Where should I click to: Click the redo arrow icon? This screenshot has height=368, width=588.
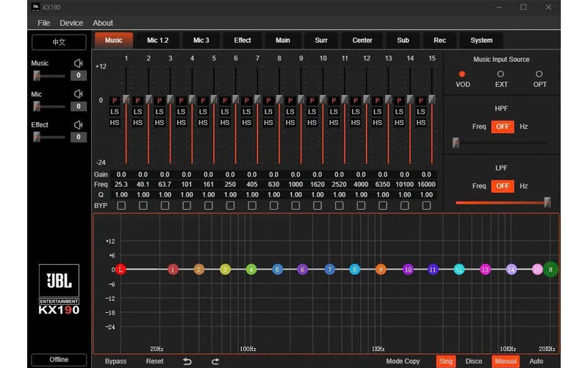click(215, 361)
